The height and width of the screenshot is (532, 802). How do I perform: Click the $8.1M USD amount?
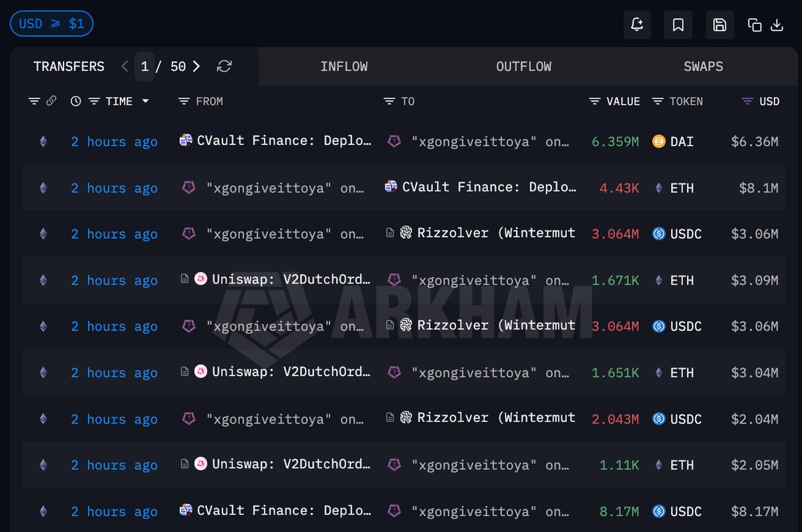pos(759,188)
